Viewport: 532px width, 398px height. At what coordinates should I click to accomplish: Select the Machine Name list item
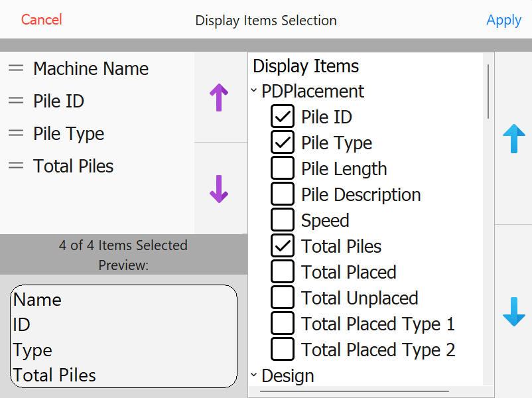coord(97,68)
